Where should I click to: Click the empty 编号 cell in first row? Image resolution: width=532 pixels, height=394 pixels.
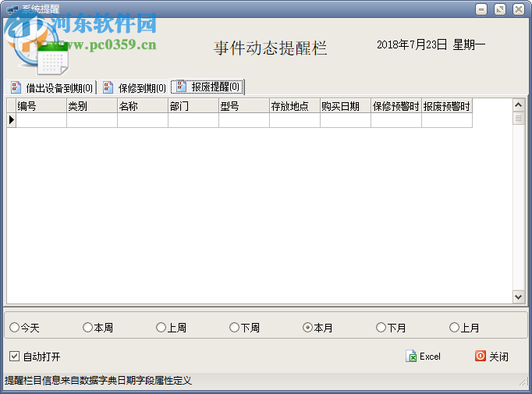[x=41, y=120]
